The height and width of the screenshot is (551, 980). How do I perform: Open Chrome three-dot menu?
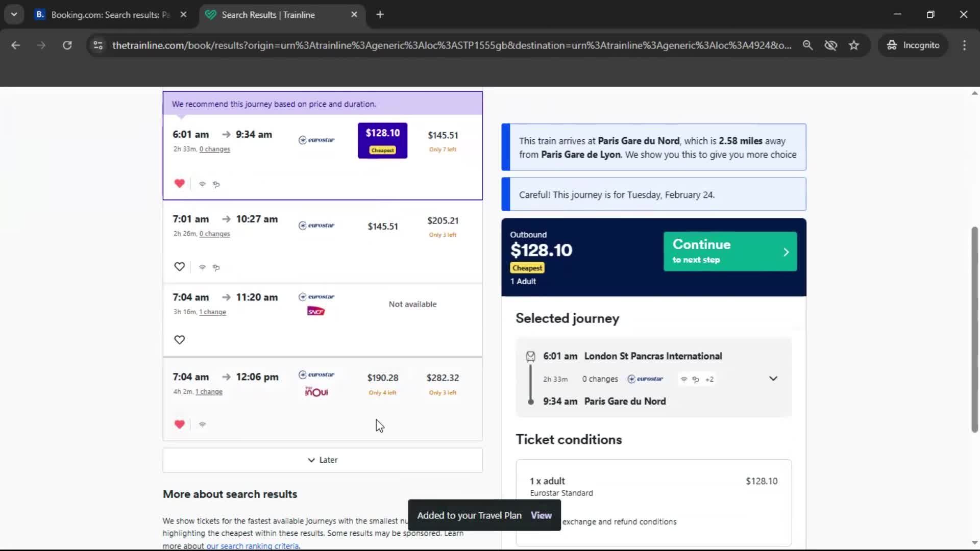[x=964, y=45]
